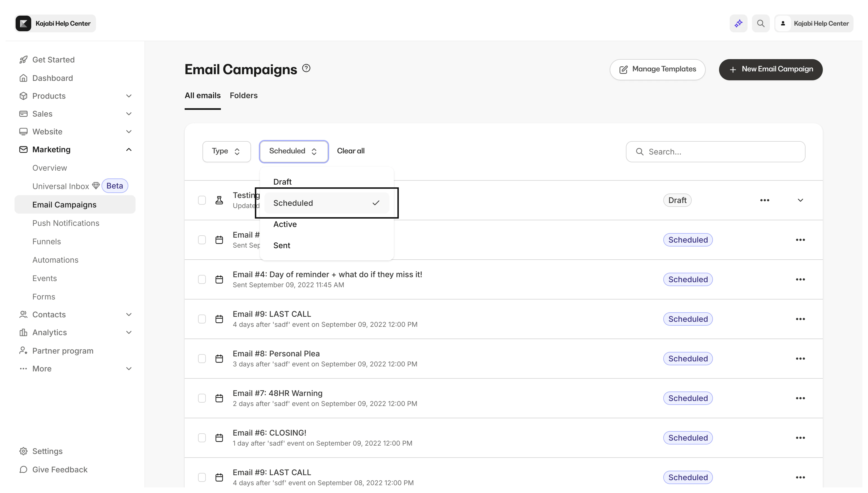Click the sparkle AI assistant icon
This screenshot has height=493, width=868.
click(738, 23)
